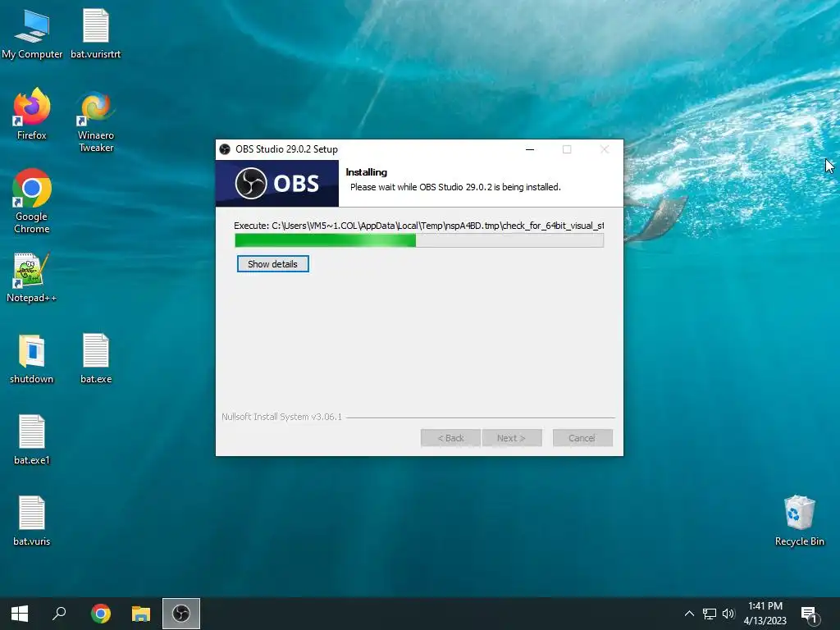Open File Explorer from the taskbar
The image size is (840, 630).
coord(141,614)
